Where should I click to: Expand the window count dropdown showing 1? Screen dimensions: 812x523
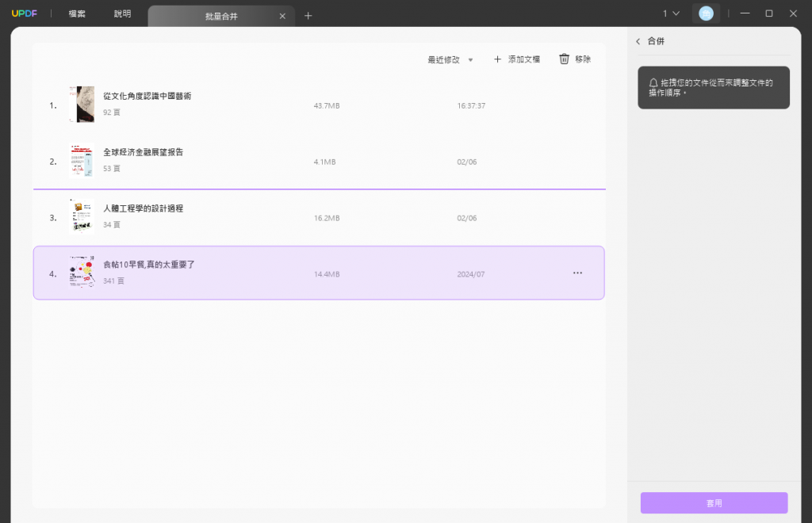click(x=671, y=13)
